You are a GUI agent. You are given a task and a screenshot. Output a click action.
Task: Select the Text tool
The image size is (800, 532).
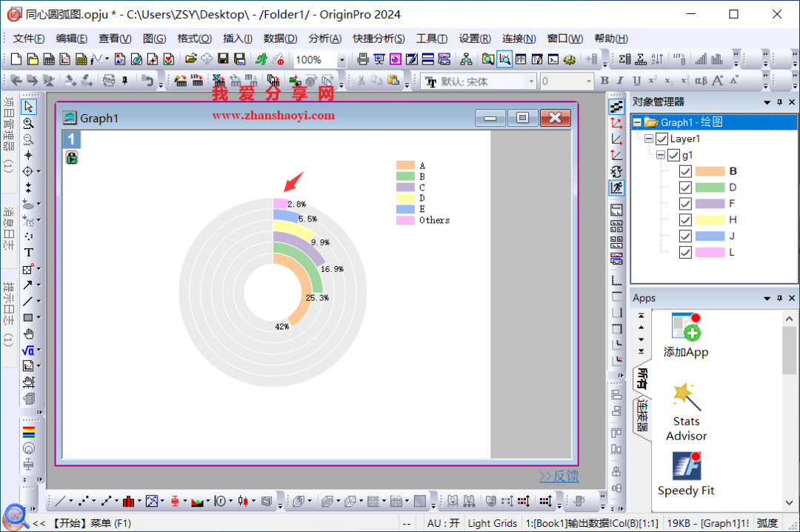pyautogui.click(x=29, y=252)
